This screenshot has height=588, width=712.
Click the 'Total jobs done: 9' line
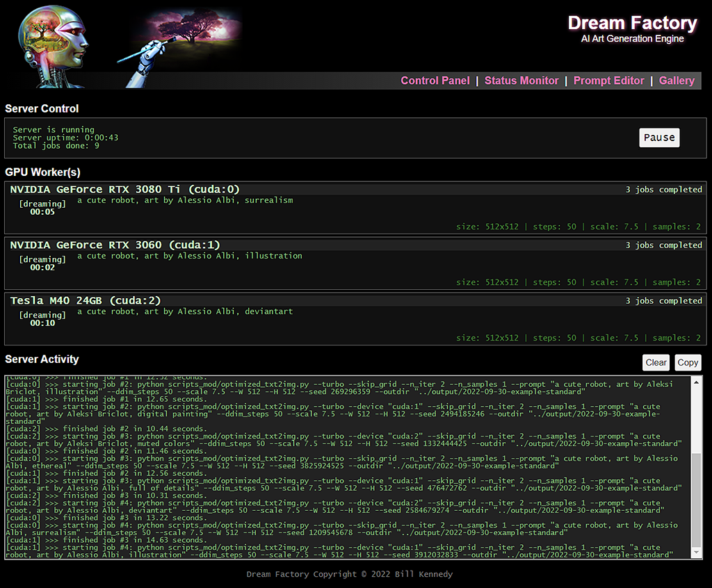[x=56, y=146]
